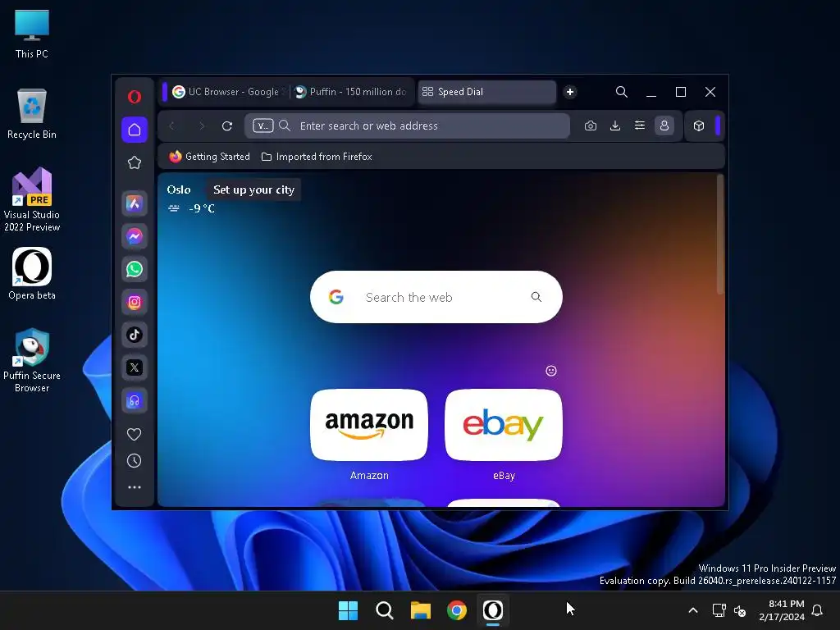
Task: Search tabs with magnifier icon
Action: click(x=622, y=92)
